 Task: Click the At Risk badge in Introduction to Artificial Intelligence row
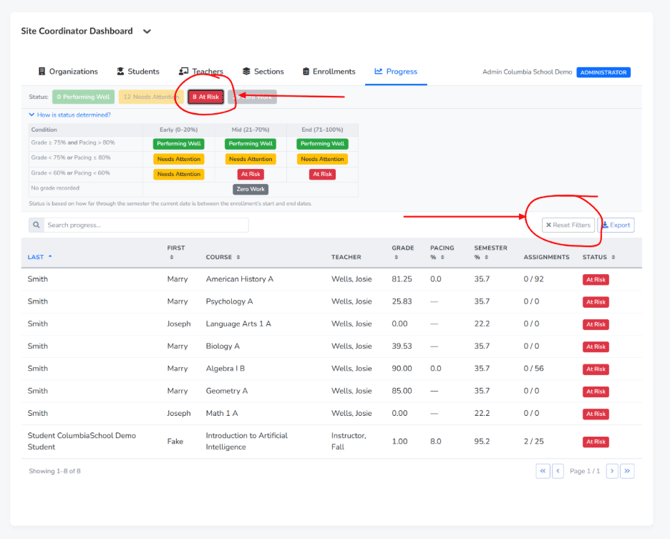596,442
